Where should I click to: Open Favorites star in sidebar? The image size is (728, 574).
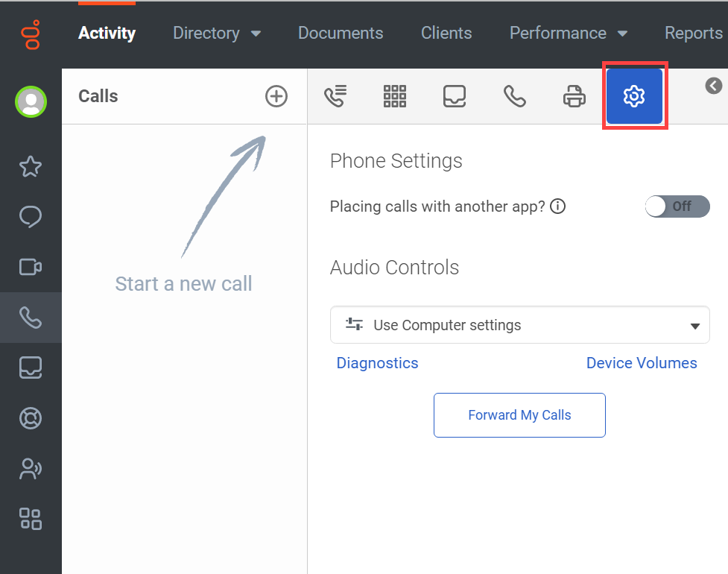pos(31,166)
